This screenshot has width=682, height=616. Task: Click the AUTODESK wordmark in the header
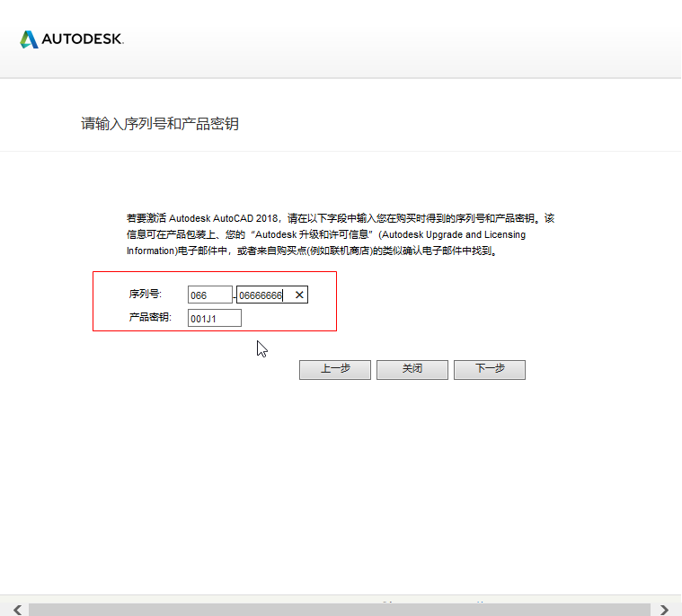(83, 40)
